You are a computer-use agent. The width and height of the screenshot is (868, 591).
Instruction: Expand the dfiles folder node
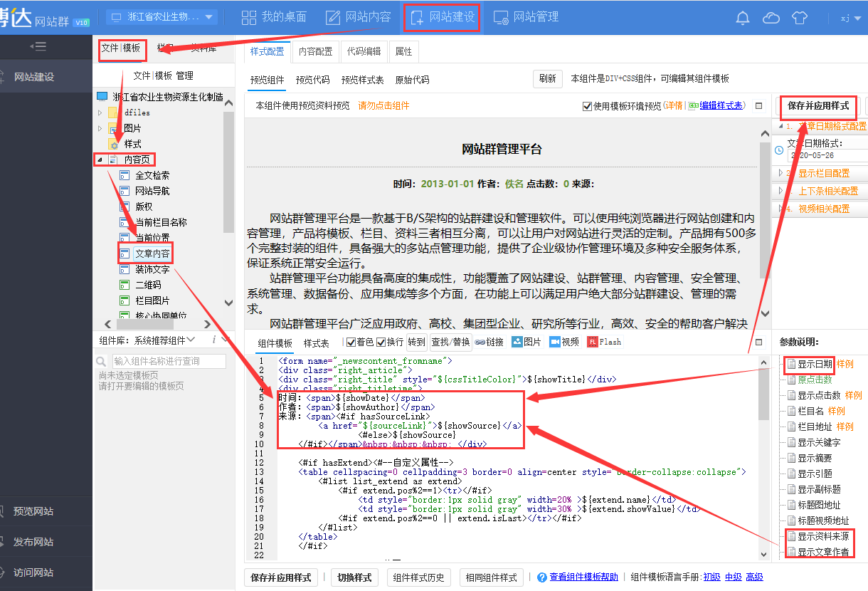100,113
